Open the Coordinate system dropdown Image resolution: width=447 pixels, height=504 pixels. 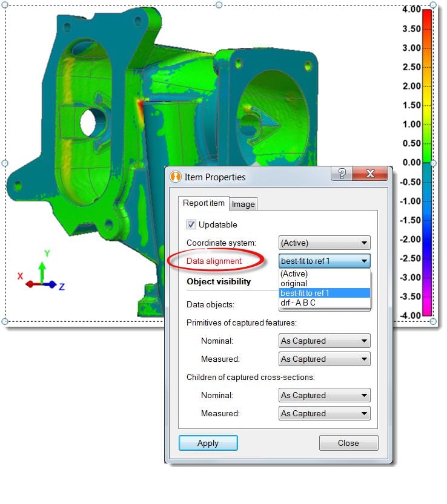(x=325, y=243)
